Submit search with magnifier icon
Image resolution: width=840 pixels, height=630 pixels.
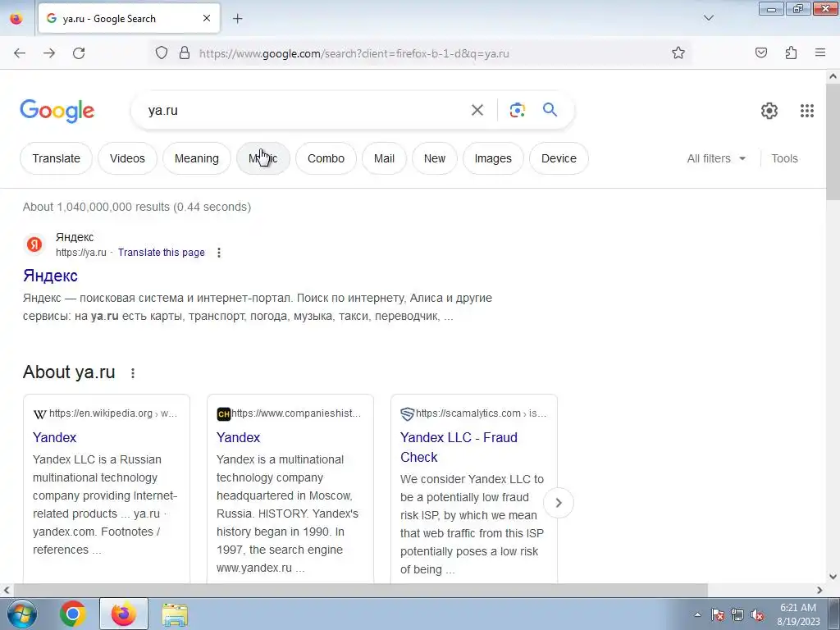click(x=550, y=110)
